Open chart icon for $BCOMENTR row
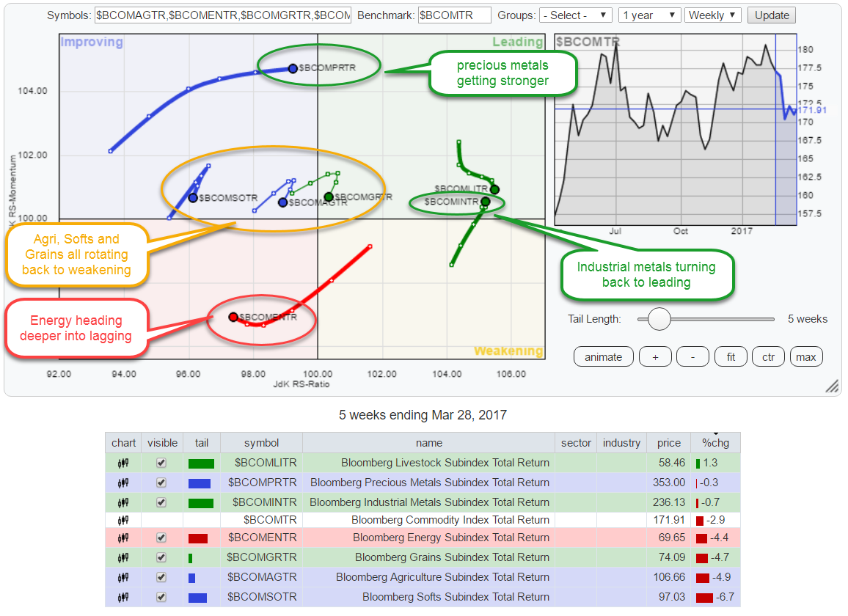 [x=123, y=538]
